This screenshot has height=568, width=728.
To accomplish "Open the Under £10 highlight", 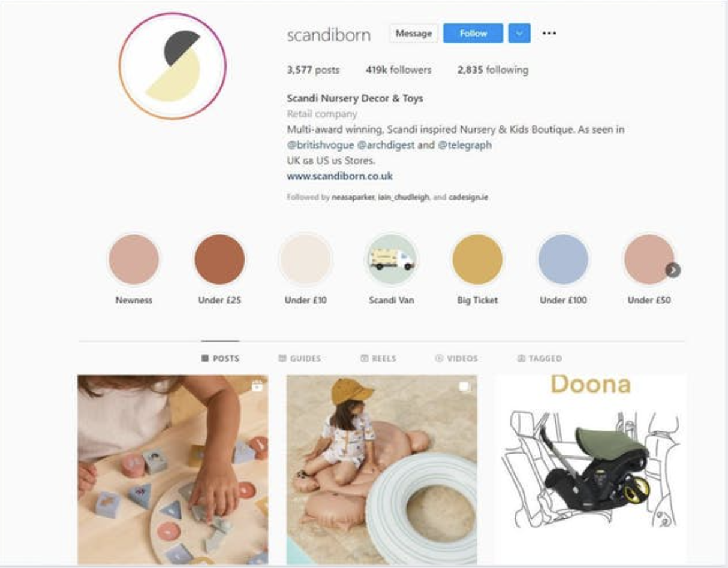I will coord(305,259).
